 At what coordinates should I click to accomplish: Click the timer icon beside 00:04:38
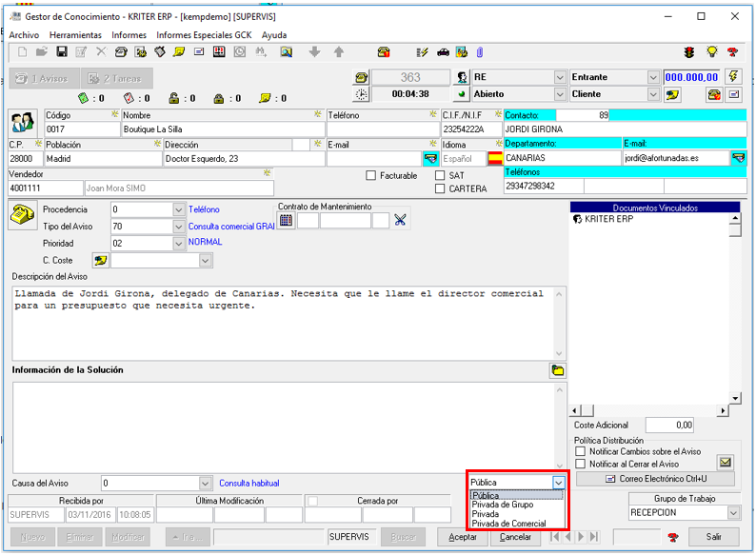point(361,94)
